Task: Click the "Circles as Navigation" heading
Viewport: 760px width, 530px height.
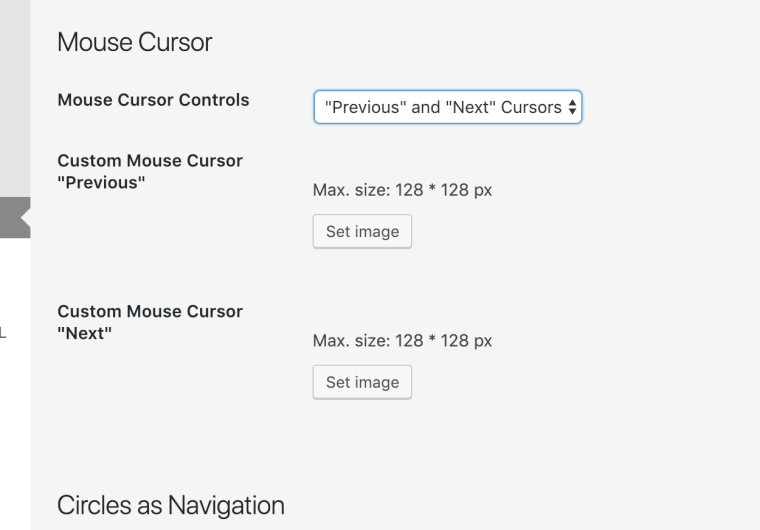Action: [170, 505]
